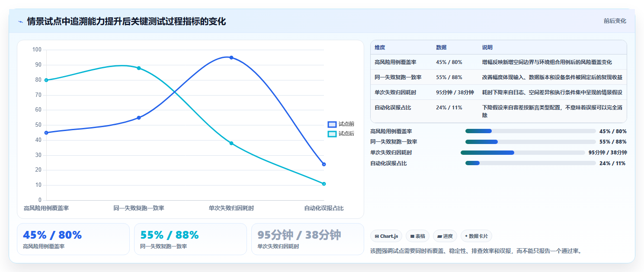Click progress label 单次失败归因耗时 above bars
This screenshot has height=272, width=644.
(x=391, y=152)
